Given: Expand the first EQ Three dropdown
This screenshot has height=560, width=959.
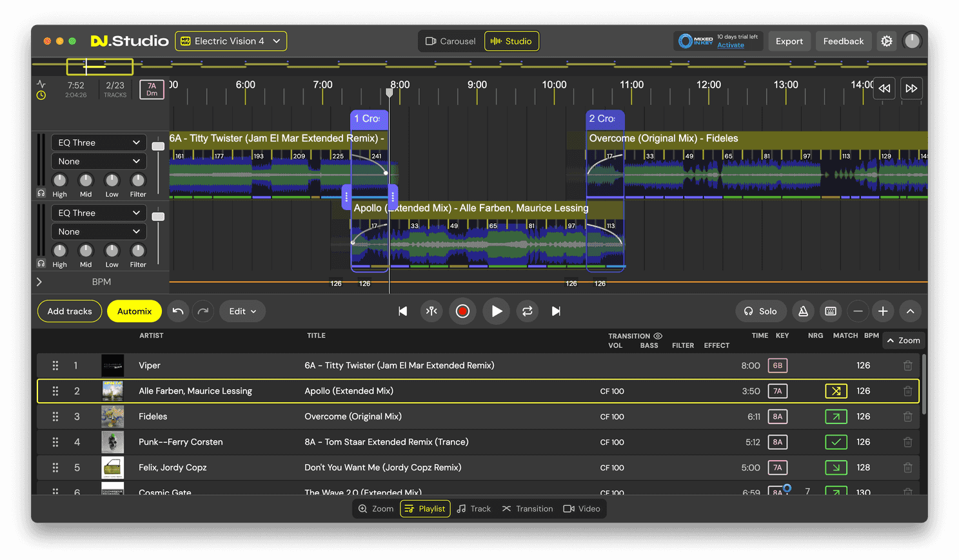Looking at the screenshot, I should point(99,142).
